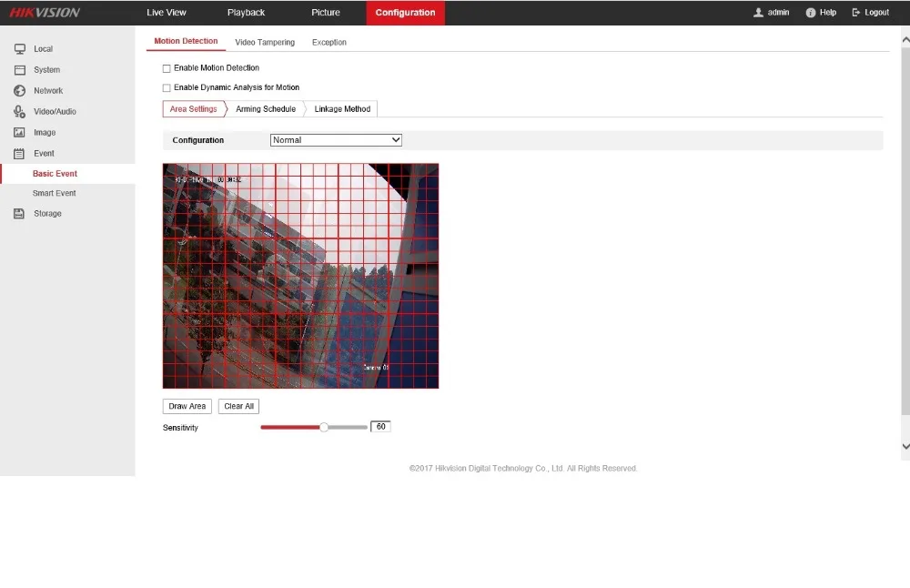Click the Configuration label text
This screenshot has width=910, height=588.
click(x=197, y=140)
